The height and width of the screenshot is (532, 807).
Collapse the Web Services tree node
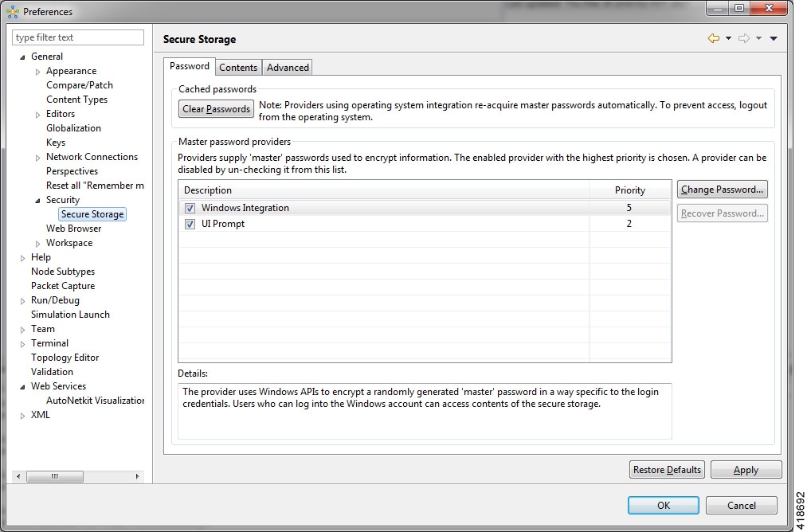click(22, 387)
